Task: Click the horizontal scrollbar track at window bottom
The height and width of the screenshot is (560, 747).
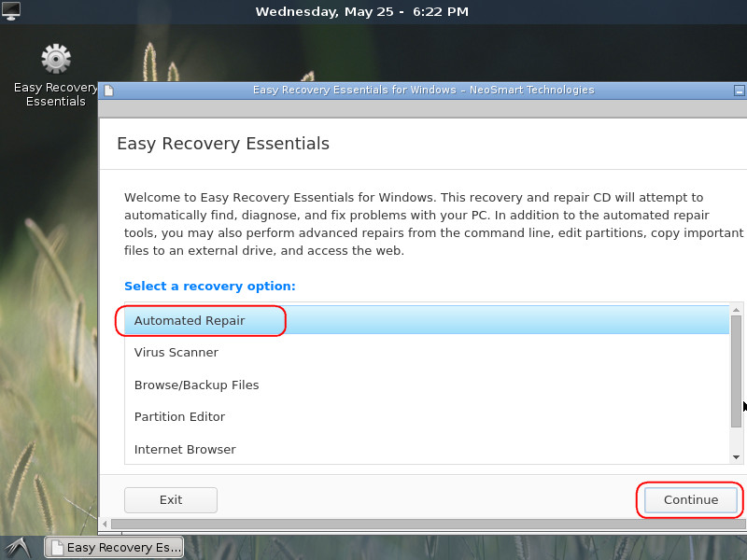Action: point(429,525)
